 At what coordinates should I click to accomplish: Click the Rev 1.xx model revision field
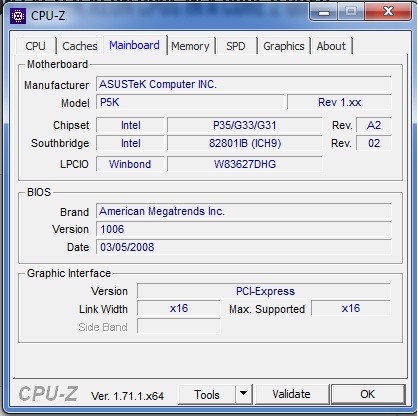point(339,102)
